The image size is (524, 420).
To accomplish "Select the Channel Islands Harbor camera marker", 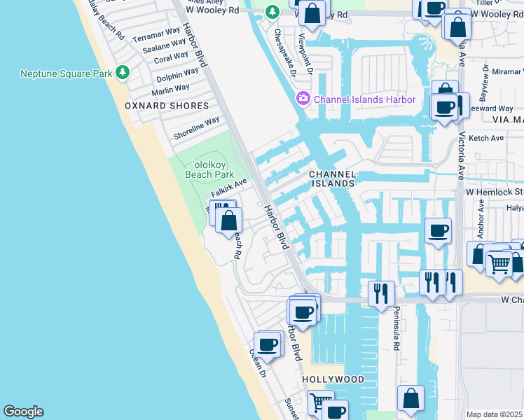I will tap(303, 99).
